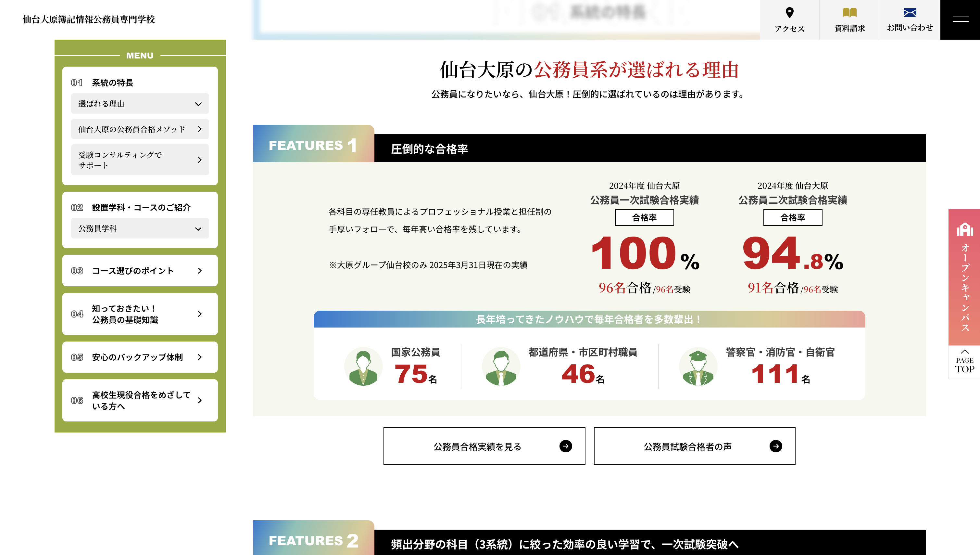Open 受験コンサルティングでサポート item
Screen dimensions: 980x555
coord(140,160)
